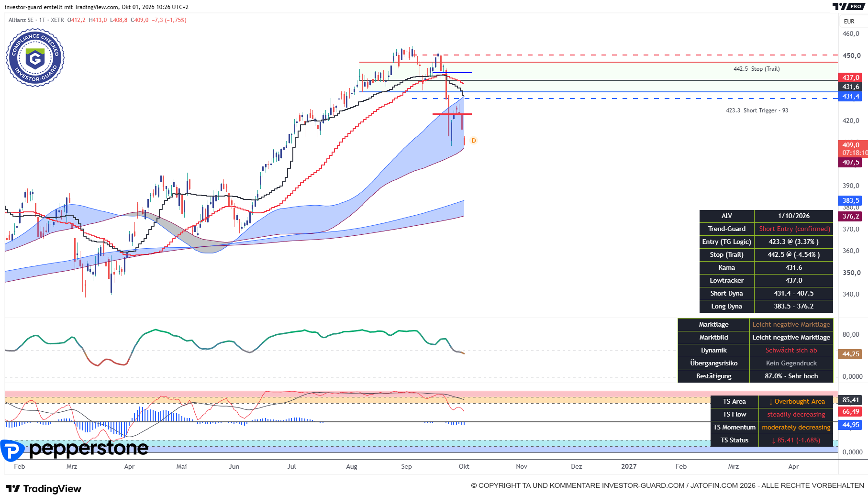Select the Trend-Guard Short Entry cell
Viewport: 868px width, 495px height.
click(794, 229)
